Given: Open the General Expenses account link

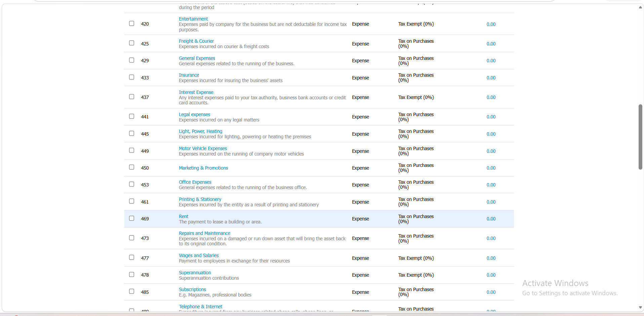Looking at the screenshot, I should 197,58.
